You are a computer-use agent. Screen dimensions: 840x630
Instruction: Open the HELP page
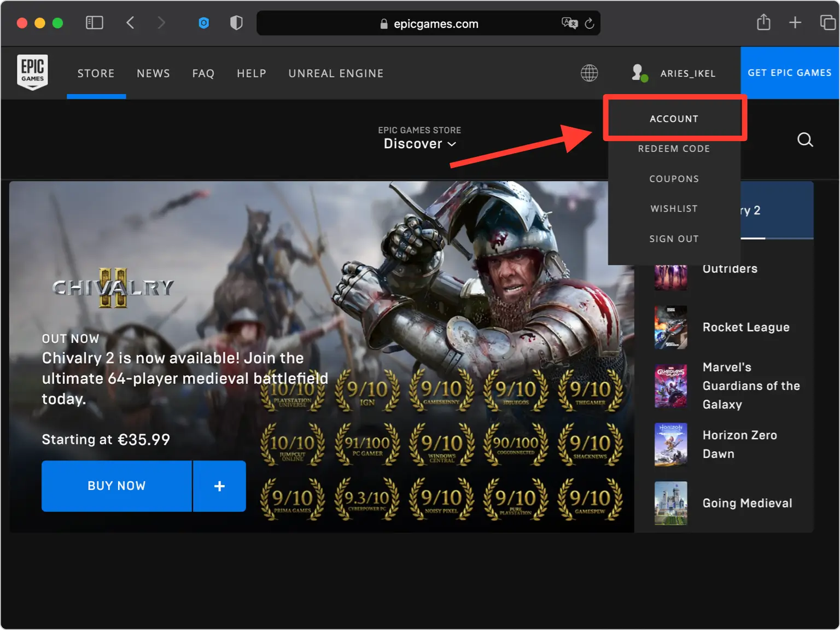[251, 73]
